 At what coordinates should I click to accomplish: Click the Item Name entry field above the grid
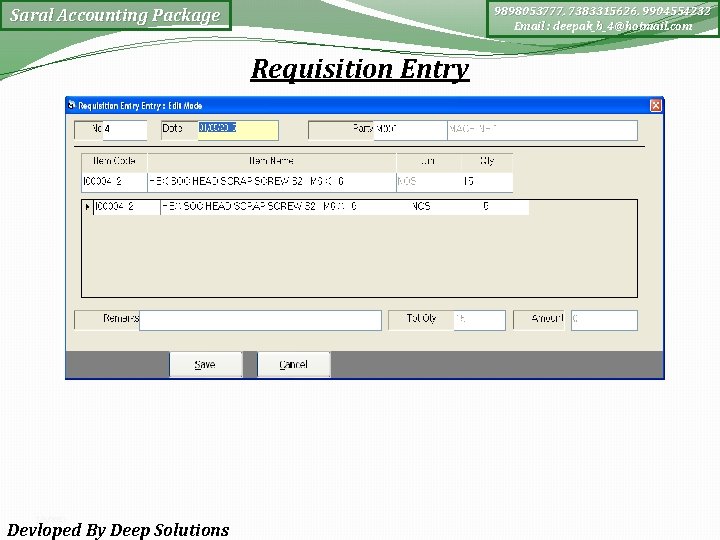pos(272,182)
